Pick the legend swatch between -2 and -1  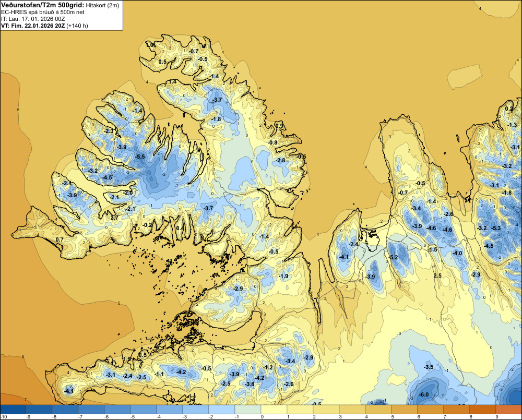(222, 410)
